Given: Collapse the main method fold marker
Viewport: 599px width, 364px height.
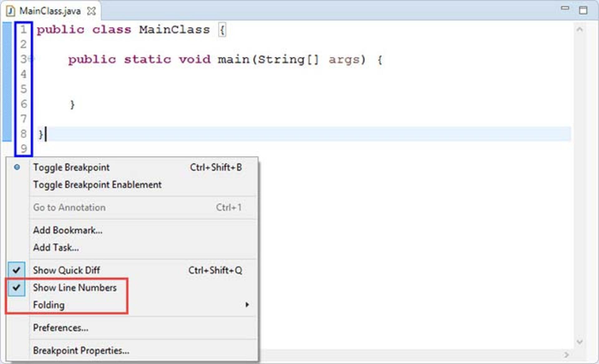Looking at the screenshot, I should 32,58.
